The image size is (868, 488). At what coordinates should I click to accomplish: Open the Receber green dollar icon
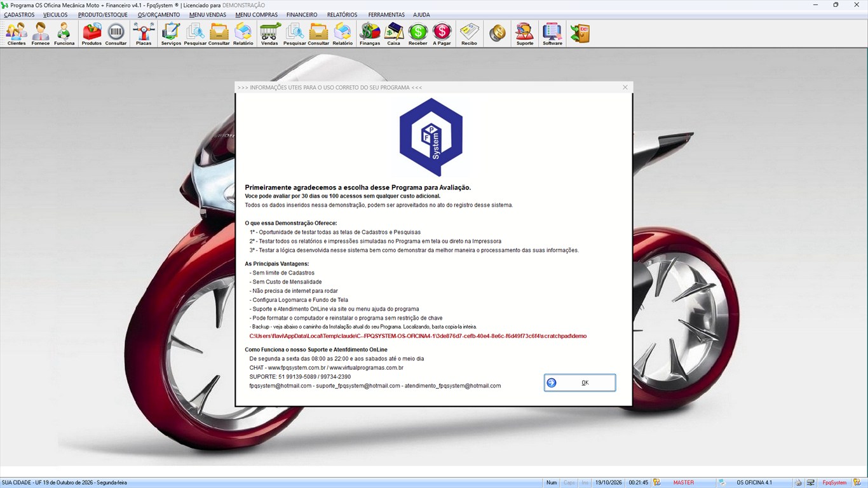pos(418,34)
